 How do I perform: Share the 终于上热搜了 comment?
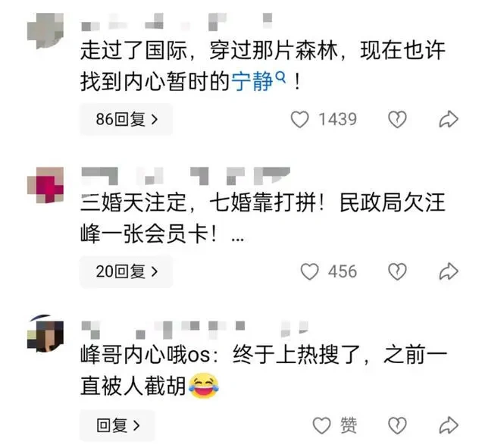(449, 425)
